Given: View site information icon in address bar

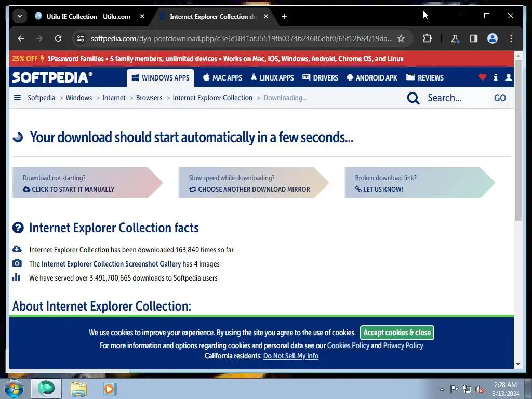Looking at the screenshot, I should pyautogui.click(x=81, y=38).
